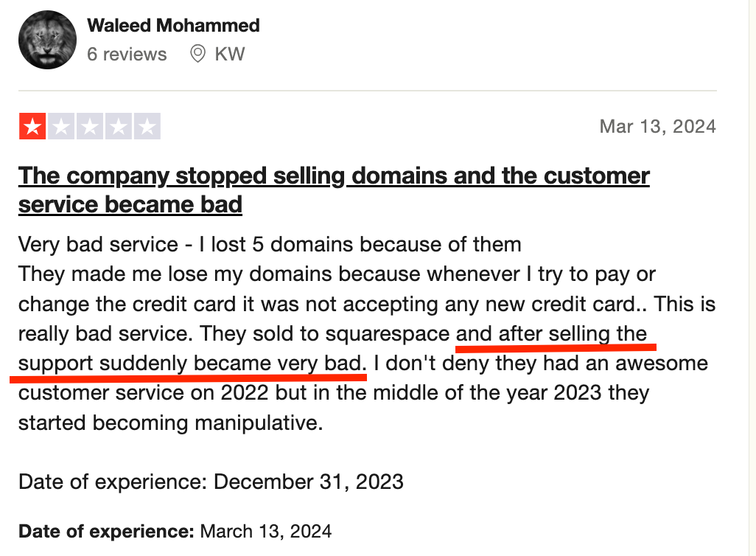The height and width of the screenshot is (556, 756).
Task: Click the location pin icon
Action: click(197, 54)
